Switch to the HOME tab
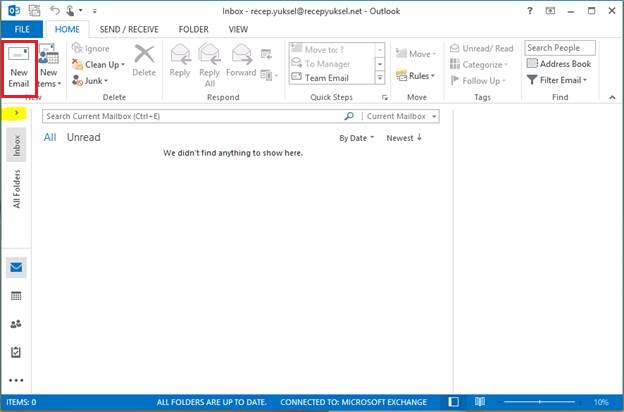This screenshot has width=624, height=412. [x=67, y=29]
